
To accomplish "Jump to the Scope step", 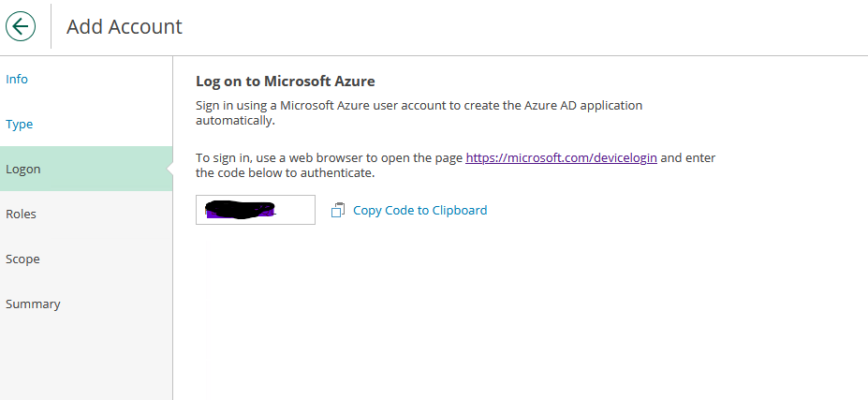I will click(x=22, y=259).
